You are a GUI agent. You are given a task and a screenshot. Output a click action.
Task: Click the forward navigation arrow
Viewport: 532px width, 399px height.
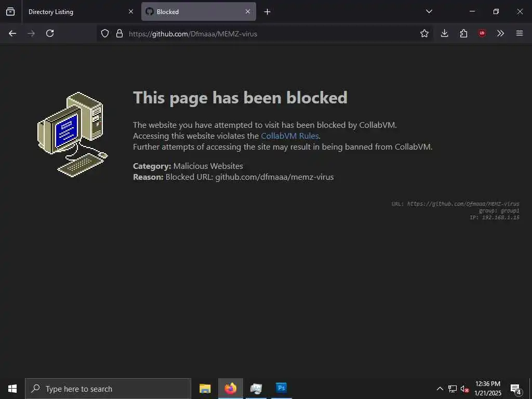tap(31, 33)
